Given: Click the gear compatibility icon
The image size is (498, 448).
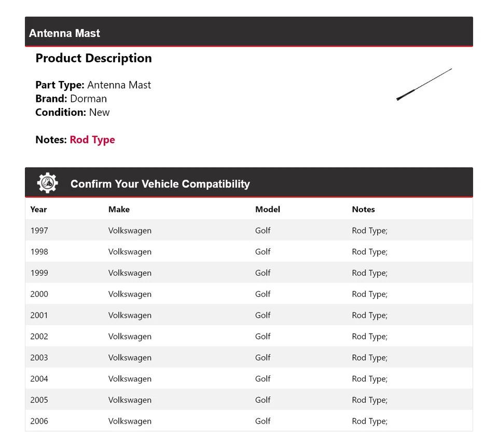Looking at the screenshot, I should pos(47,183).
